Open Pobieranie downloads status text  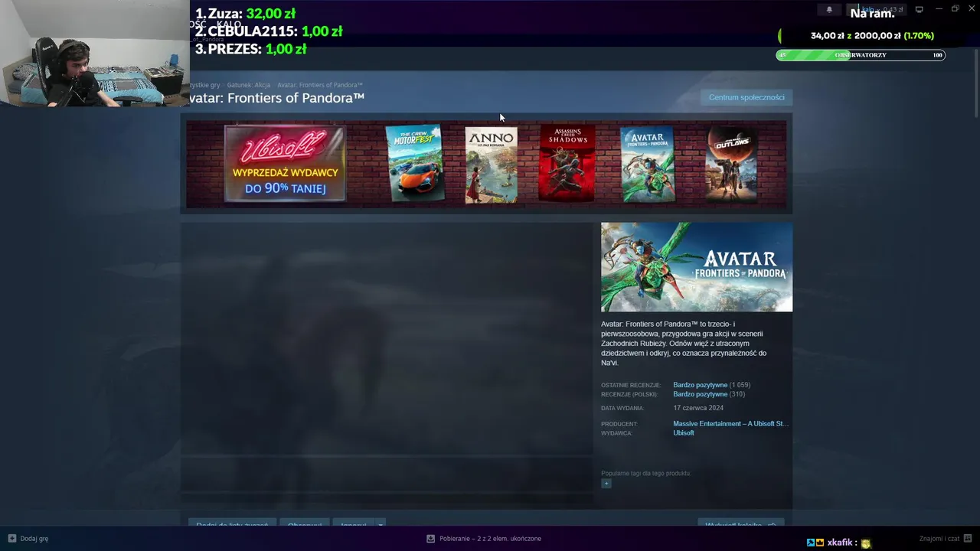click(491, 539)
